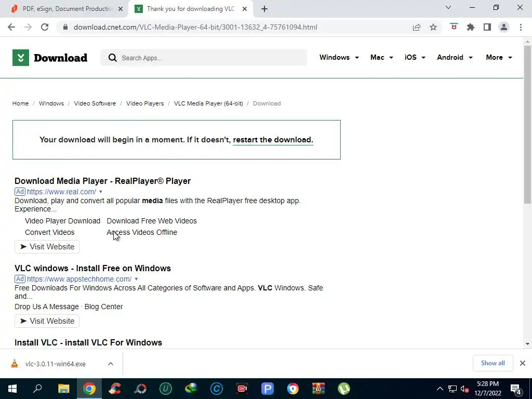Open VLC Media Player (64-bit) breadcrumb
Image resolution: width=532 pixels, height=399 pixels.
[208, 103]
